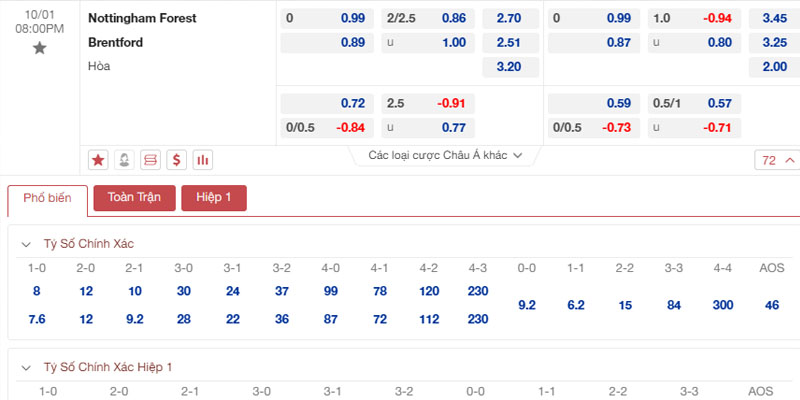Pick correct score 2-2 odds 15
Image resolution: width=800 pixels, height=400 pixels.
point(625,306)
